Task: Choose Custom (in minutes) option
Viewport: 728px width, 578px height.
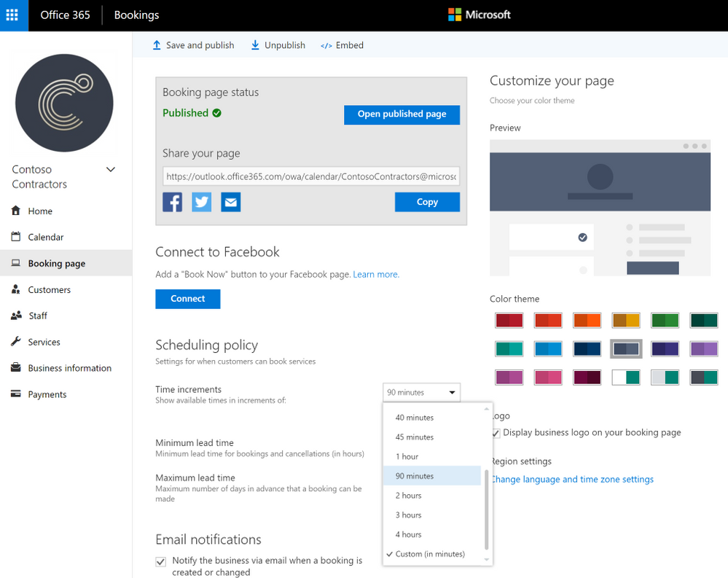Action: click(x=432, y=554)
